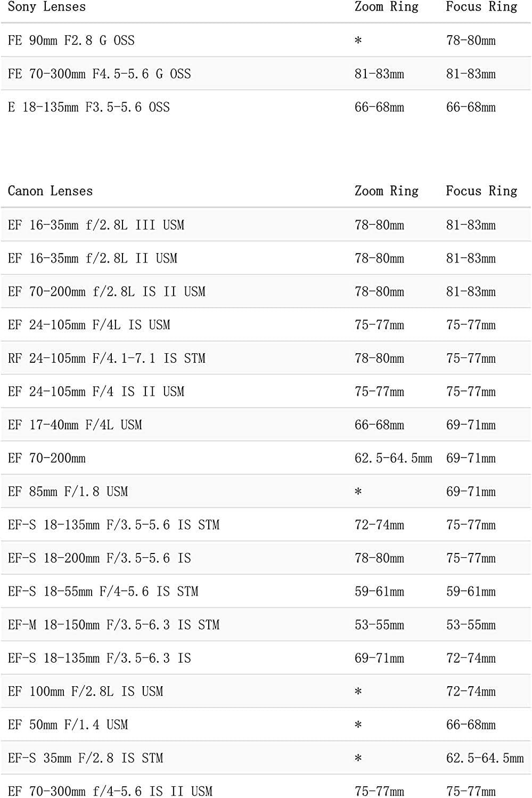Select EF 70-200mm f/2.8L IS II USM
Screen dimensions: 532x798
click(107, 291)
